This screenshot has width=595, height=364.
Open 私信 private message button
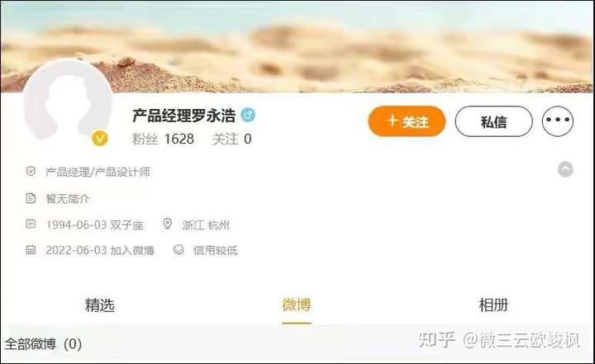point(493,121)
